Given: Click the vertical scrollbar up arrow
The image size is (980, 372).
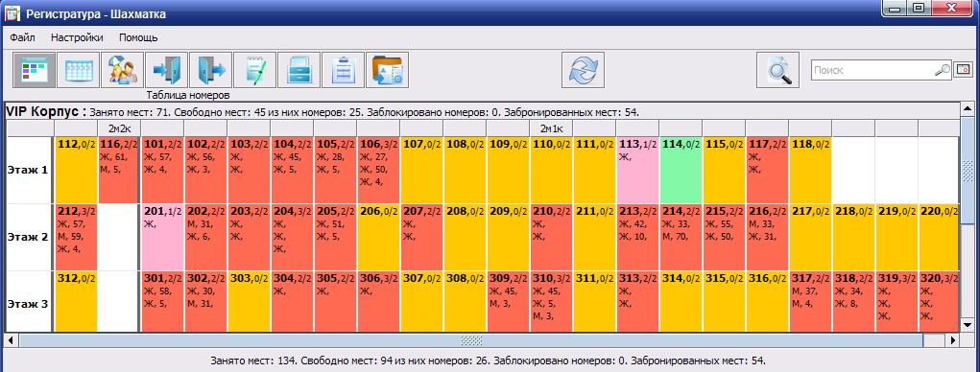Looking at the screenshot, I should tap(967, 108).
